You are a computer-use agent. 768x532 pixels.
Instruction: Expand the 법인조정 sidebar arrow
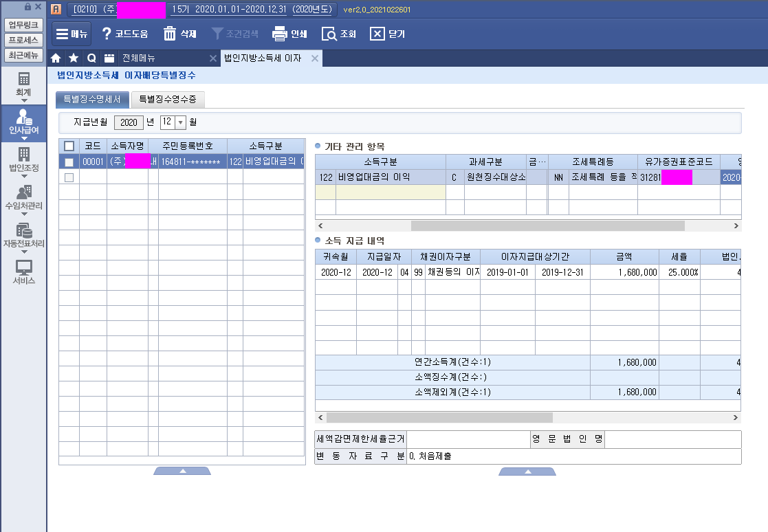(x=24, y=176)
